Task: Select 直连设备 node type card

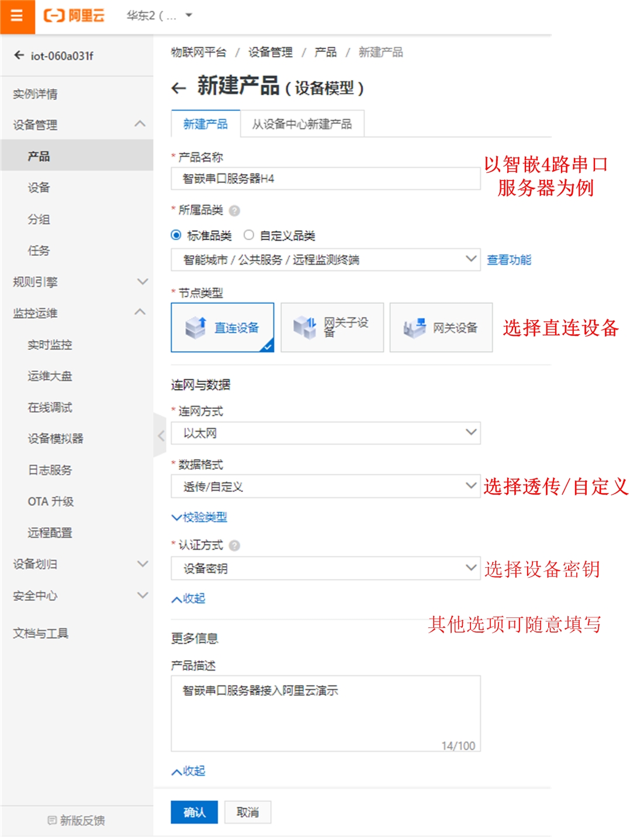Action: [222, 328]
